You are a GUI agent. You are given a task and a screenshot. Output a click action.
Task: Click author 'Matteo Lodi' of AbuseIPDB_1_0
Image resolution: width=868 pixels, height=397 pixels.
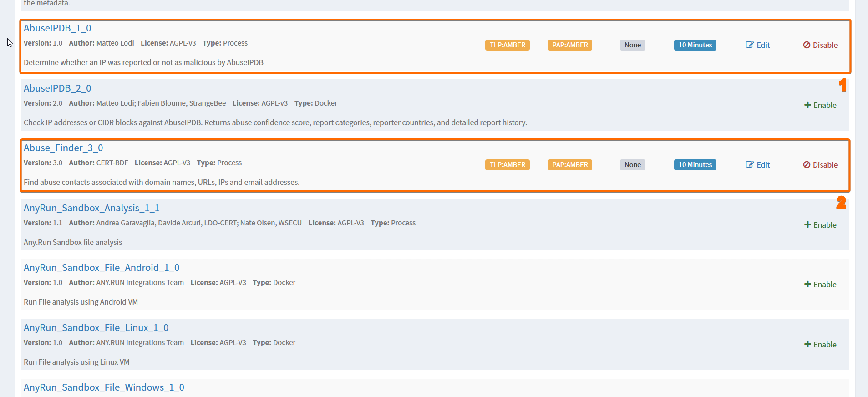[x=115, y=43]
